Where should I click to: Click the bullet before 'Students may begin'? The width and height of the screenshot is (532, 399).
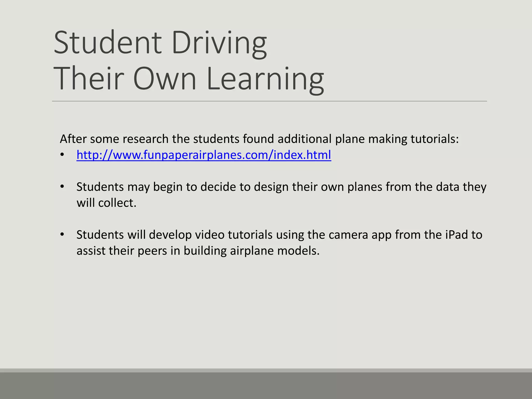[x=62, y=187]
